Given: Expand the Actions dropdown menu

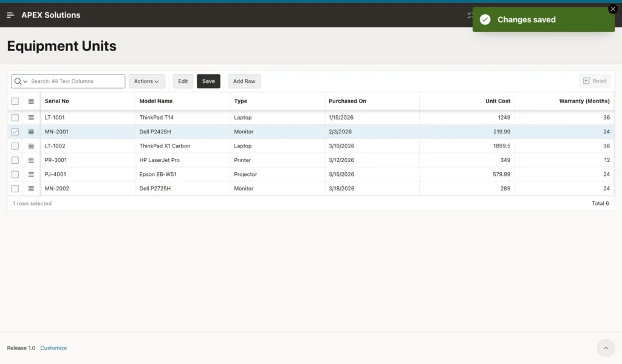Looking at the screenshot, I should (x=147, y=81).
